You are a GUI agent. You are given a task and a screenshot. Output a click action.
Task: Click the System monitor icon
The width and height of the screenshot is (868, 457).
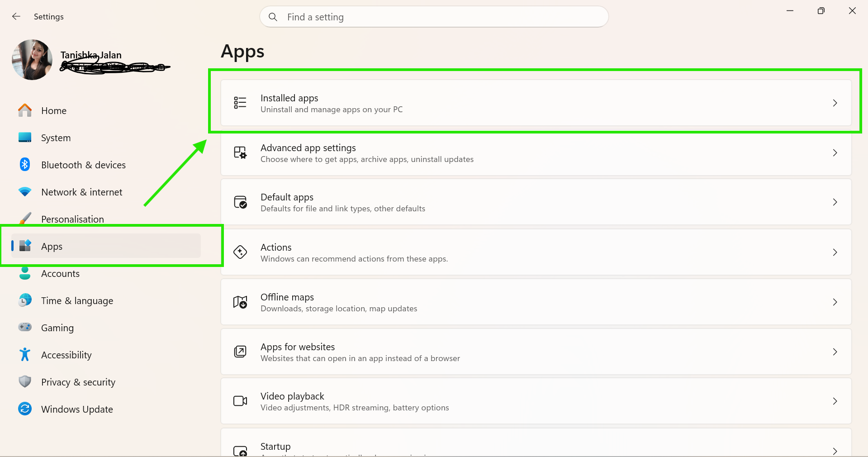pos(25,138)
